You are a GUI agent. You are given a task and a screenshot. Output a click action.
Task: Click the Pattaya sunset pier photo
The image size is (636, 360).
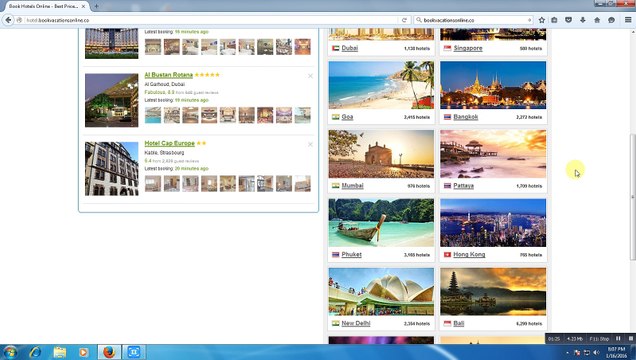tap(493, 154)
